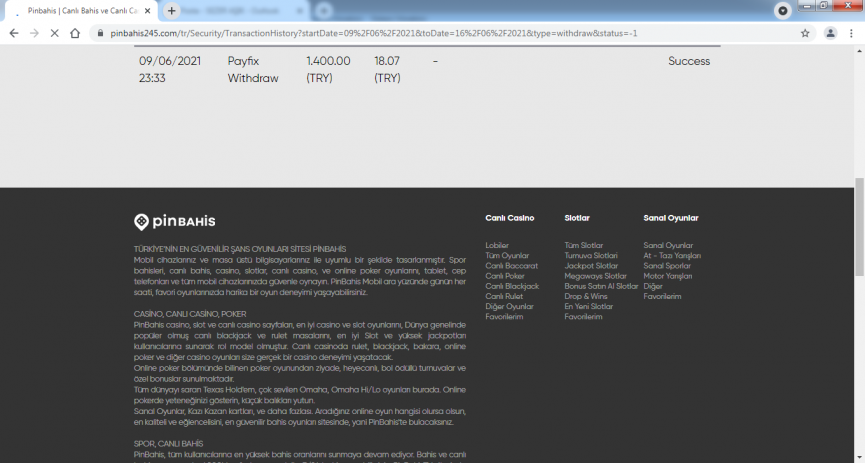
Task: Open Canlı Blackjack link
Action: point(512,286)
